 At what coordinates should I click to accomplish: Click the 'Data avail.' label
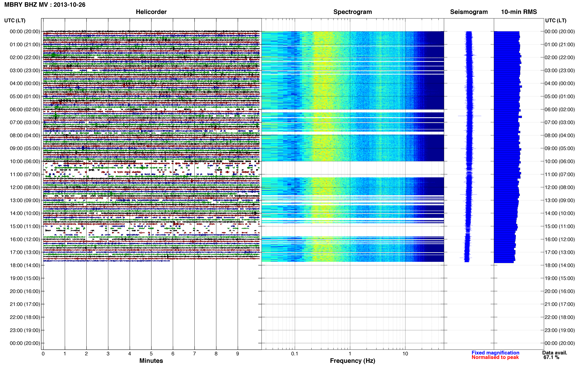[x=555, y=353]
